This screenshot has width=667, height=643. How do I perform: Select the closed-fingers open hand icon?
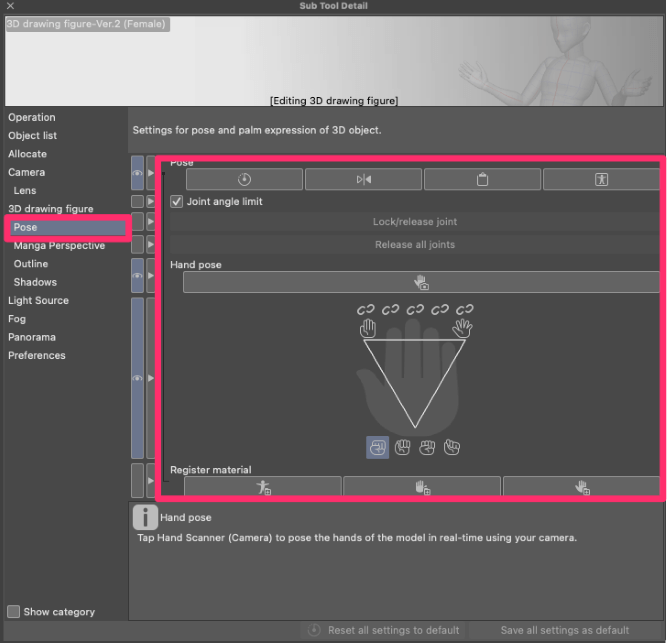[x=368, y=328]
